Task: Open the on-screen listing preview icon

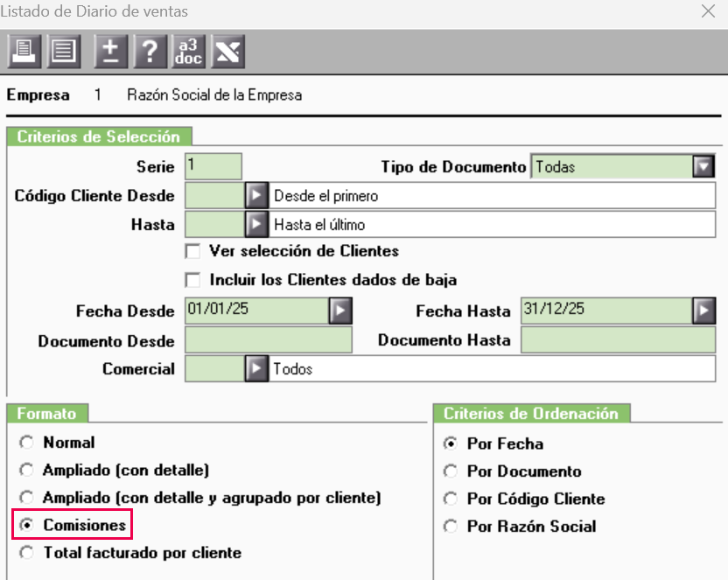Action: click(64, 52)
